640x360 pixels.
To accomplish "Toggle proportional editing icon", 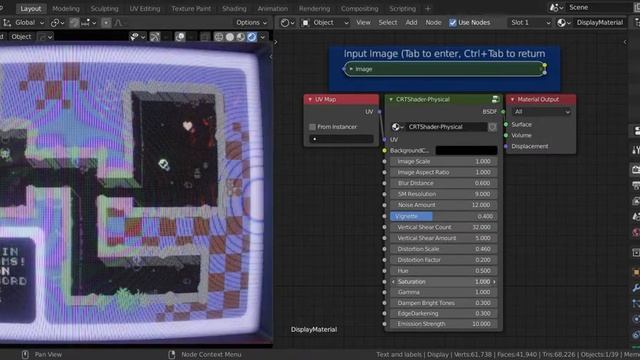I will point(106,23).
